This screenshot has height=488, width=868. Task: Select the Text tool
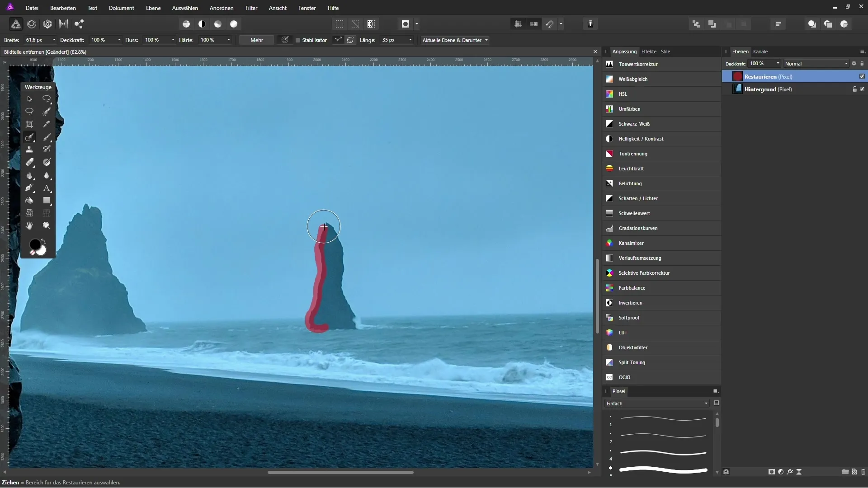(x=47, y=188)
